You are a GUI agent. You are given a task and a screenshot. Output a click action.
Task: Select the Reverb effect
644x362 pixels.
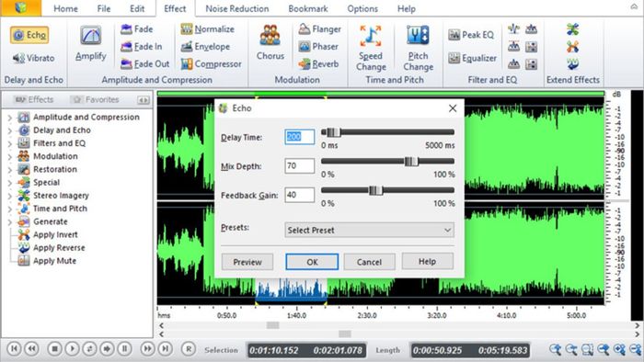318,64
